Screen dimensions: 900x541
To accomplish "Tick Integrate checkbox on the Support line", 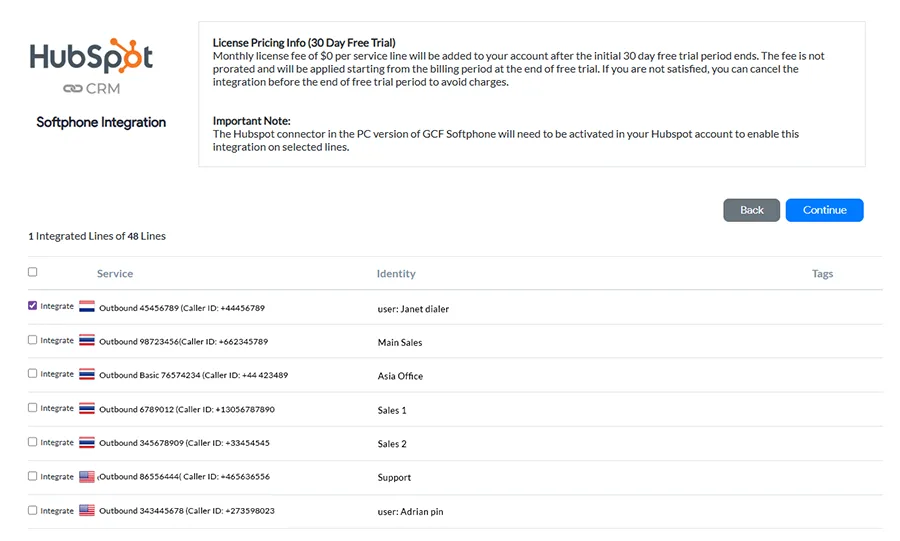I will pos(33,476).
